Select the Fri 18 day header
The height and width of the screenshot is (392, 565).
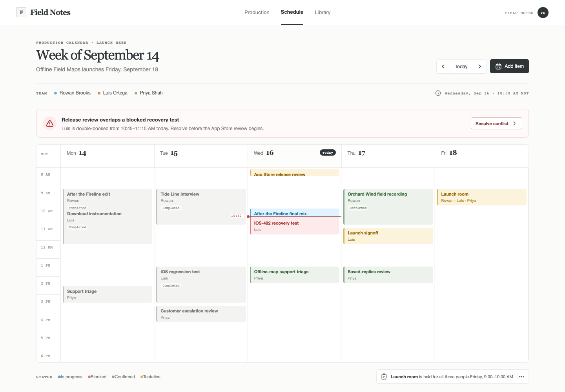pos(482,156)
